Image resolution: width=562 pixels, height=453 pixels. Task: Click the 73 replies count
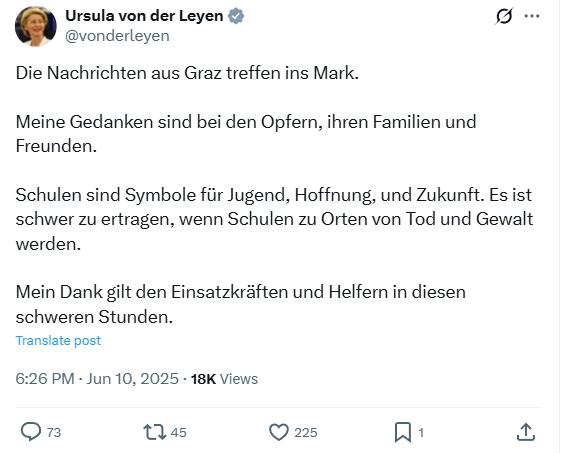54,433
